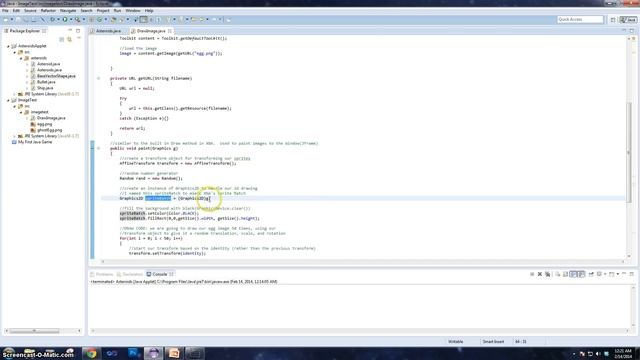Click the Quick Access search field
This screenshot has height=360, width=640.
(x=580, y=20)
